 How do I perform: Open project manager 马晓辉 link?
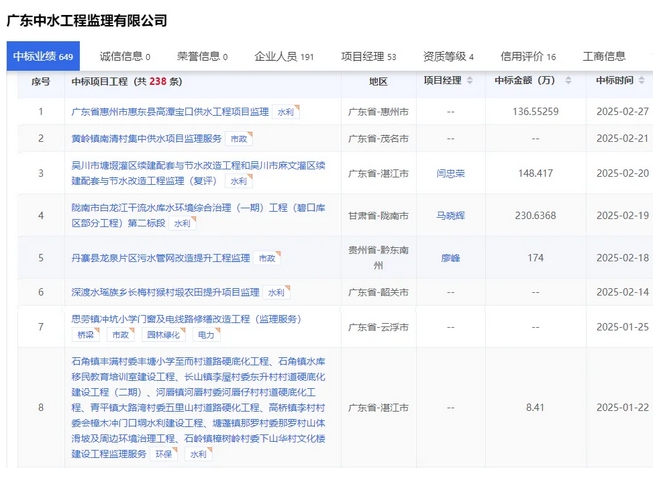click(450, 215)
